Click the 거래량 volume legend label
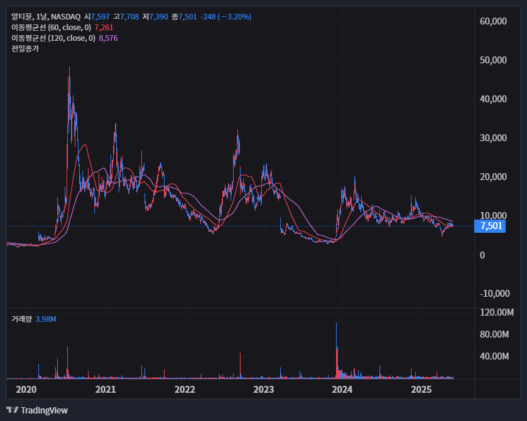 pyautogui.click(x=22, y=319)
